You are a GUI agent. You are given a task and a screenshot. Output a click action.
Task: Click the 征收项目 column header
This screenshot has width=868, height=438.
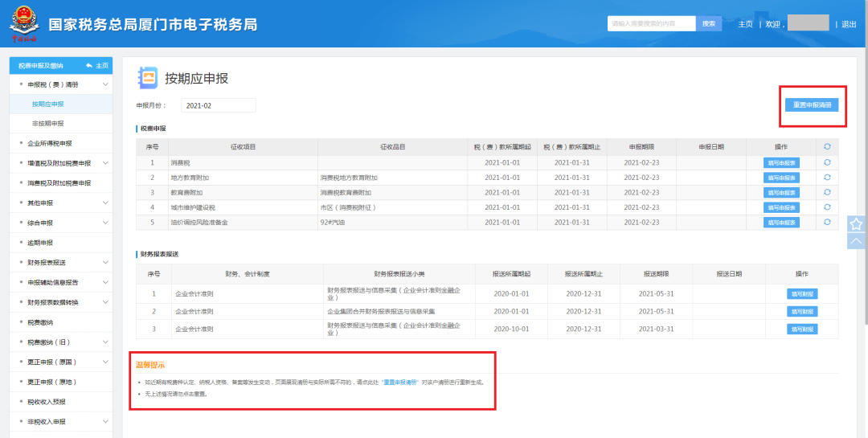(x=243, y=147)
